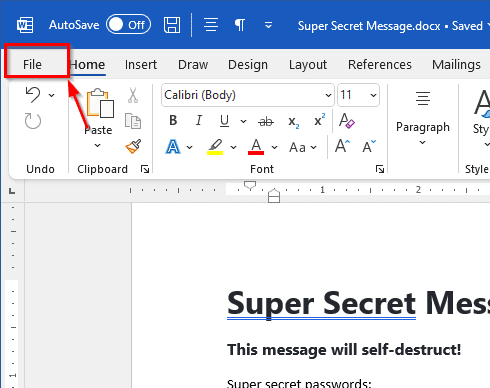Expand font color dropdown arrow

pos(274,147)
